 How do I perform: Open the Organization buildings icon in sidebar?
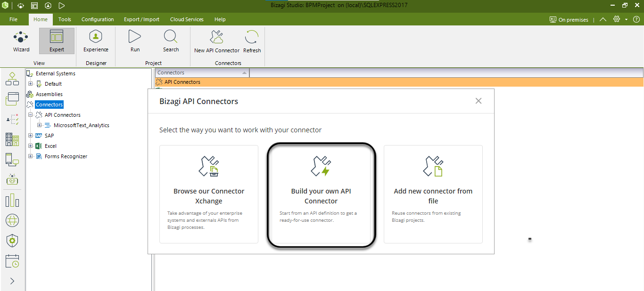[12, 139]
